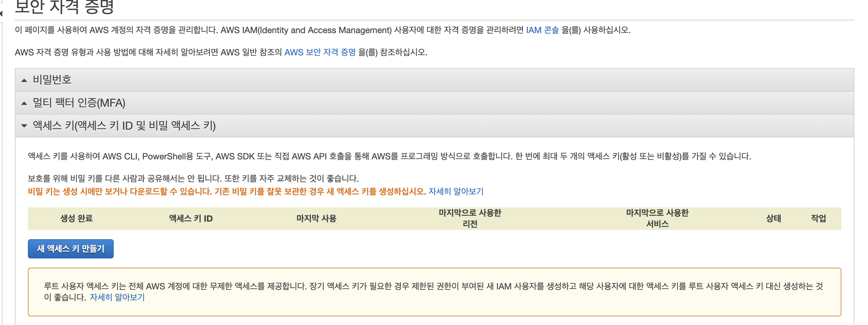The height and width of the screenshot is (325, 868).
Task: Select the 마지막으로 사용한 서비스 column header
Action: [657, 218]
